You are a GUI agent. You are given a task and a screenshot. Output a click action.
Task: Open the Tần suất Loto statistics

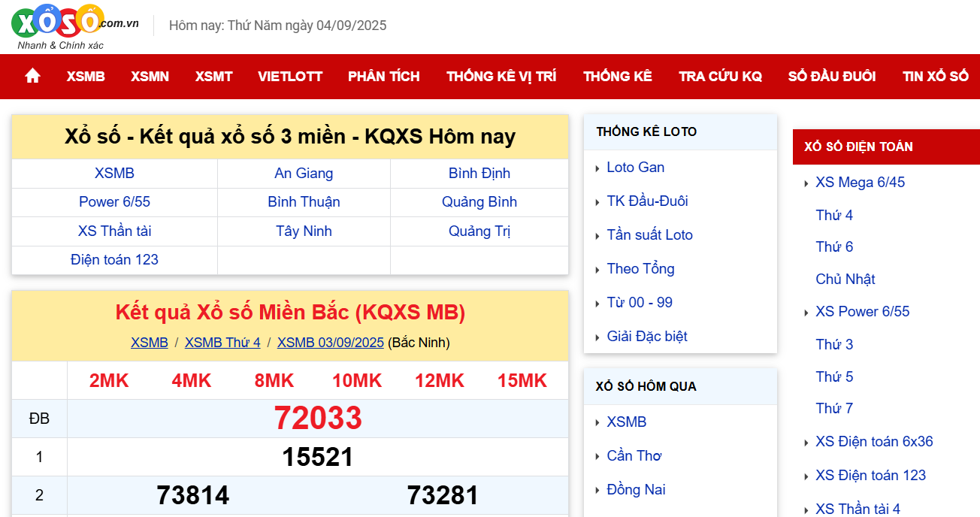tap(650, 234)
